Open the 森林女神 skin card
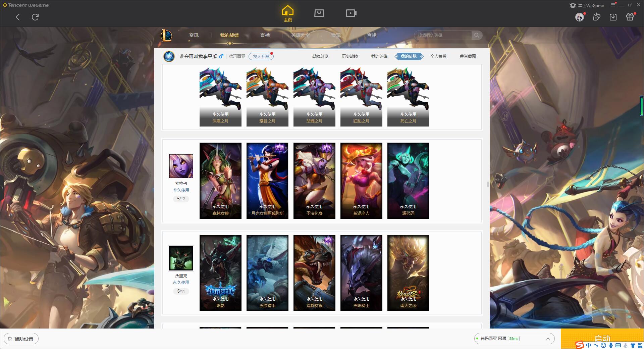 220,181
